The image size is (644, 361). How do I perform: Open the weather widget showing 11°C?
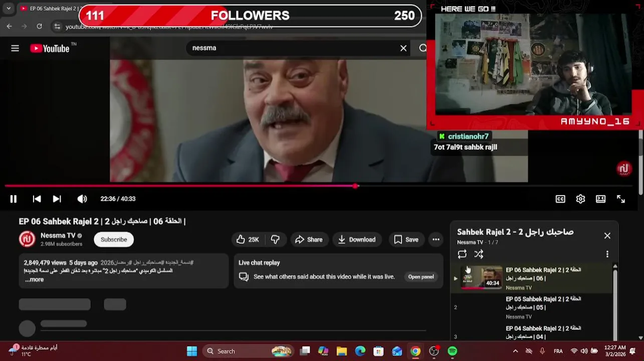pos(33,351)
